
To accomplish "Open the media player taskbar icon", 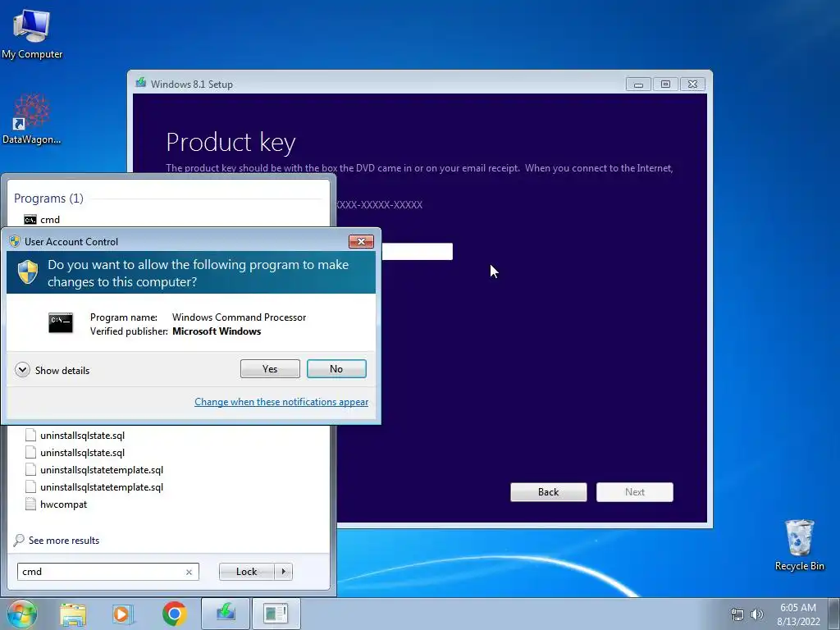I will pyautogui.click(x=122, y=614).
